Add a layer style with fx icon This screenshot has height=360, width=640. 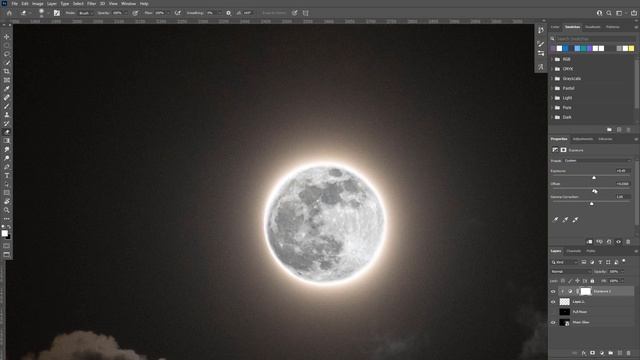(584, 353)
